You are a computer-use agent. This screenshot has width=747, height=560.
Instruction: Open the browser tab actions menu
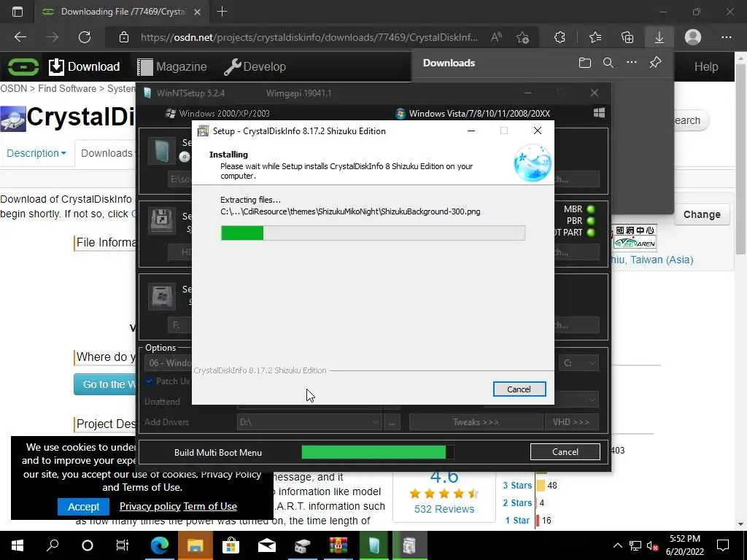(18, 12)
